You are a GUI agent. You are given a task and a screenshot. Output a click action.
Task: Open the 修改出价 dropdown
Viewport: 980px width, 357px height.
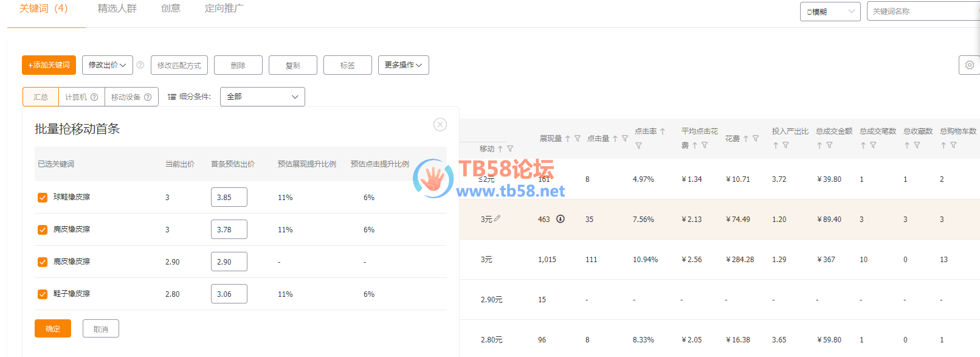[107, 65]
